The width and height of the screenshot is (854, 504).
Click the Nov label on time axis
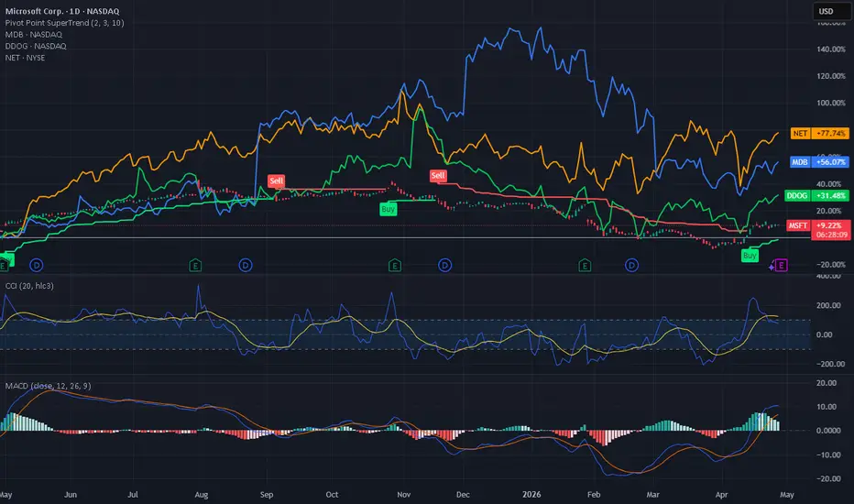403,495
